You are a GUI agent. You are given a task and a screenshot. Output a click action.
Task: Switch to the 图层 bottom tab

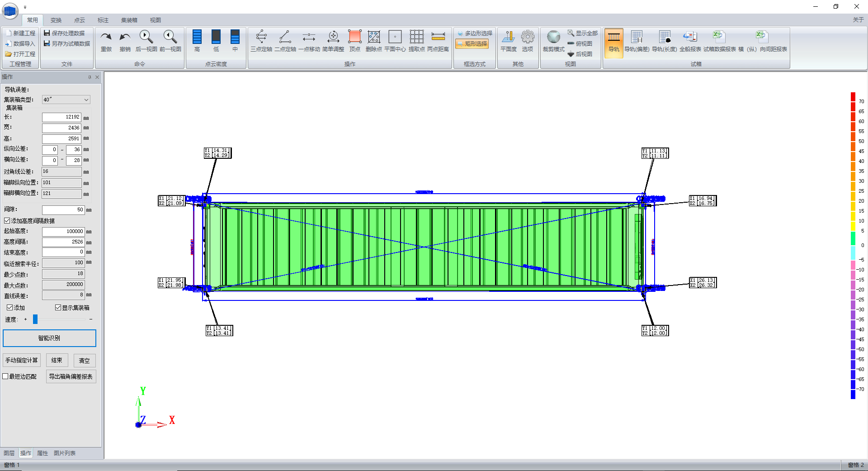pyautogui.click(x=9, y=453)
